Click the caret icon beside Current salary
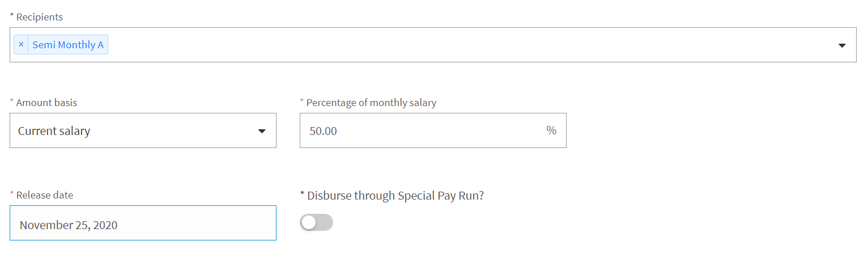Image resolution: width=868 pixels, height=262 pixels. 262,131
